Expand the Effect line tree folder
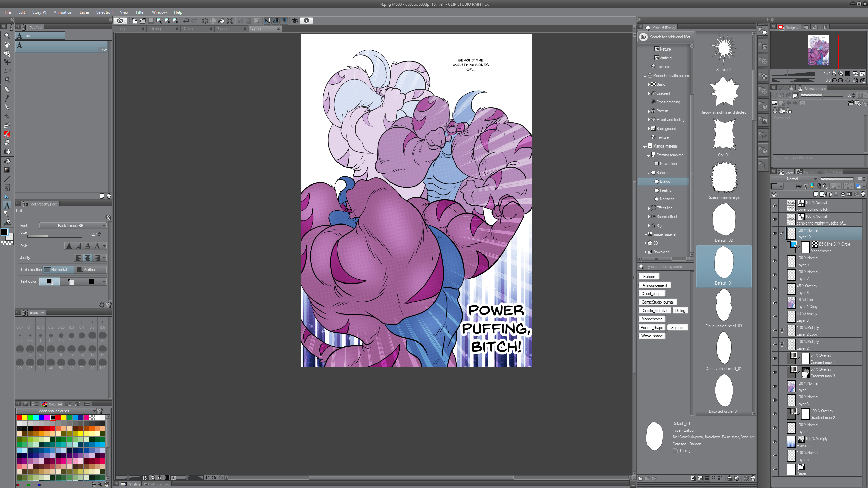 pos(649,208)
